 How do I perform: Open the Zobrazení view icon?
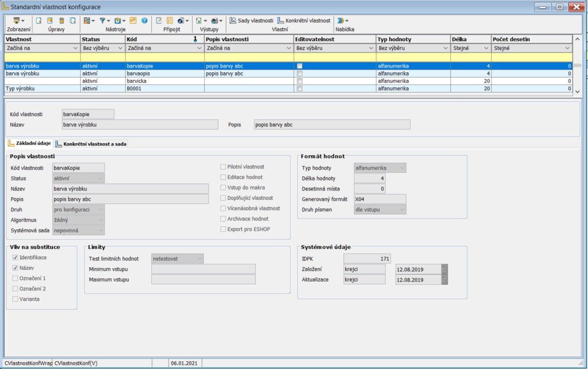point(17,21)
